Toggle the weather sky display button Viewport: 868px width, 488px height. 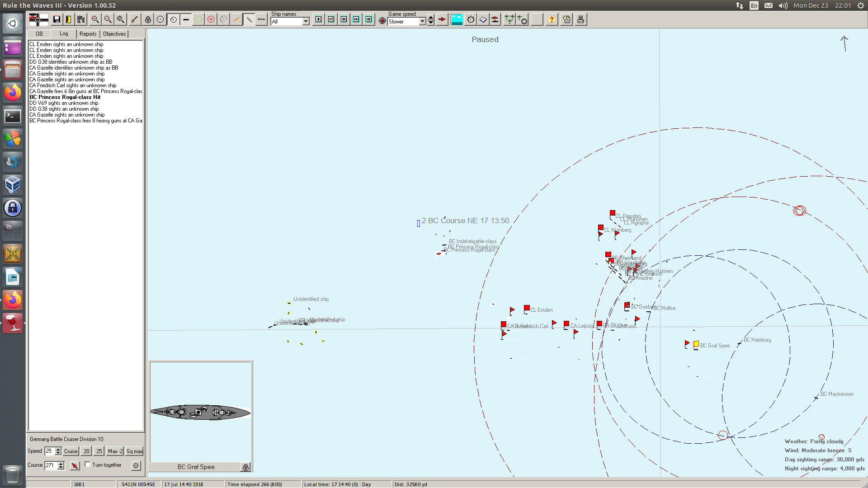[x=457, y=19]
